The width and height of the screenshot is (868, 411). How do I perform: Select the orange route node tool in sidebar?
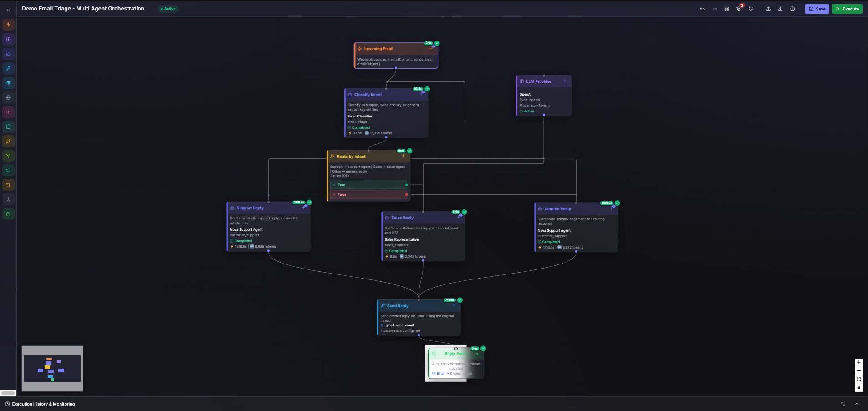tap(8, 185)
